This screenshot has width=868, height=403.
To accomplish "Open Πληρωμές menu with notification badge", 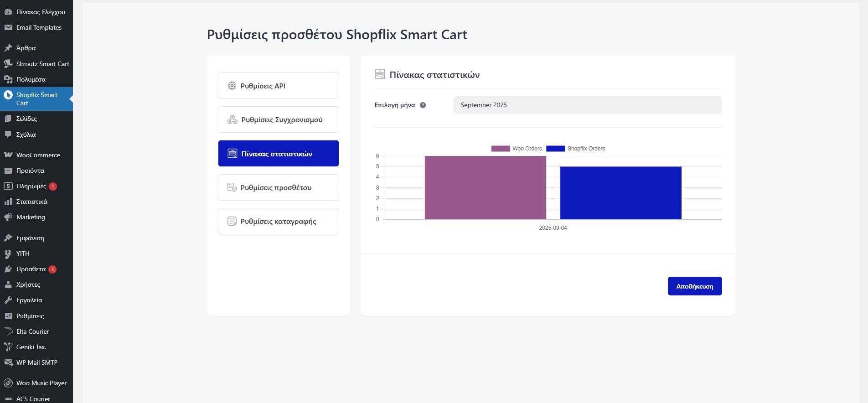I will 31,186.
